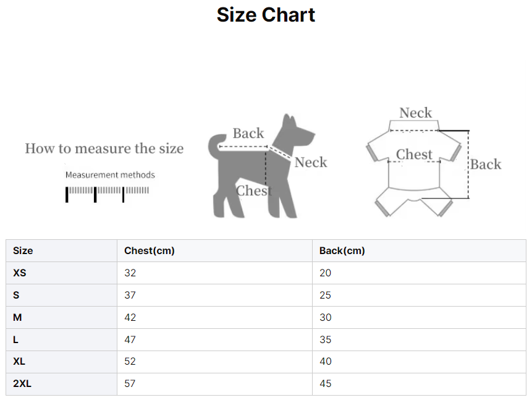Click the Neck label near dog's collar

[310, 163]
